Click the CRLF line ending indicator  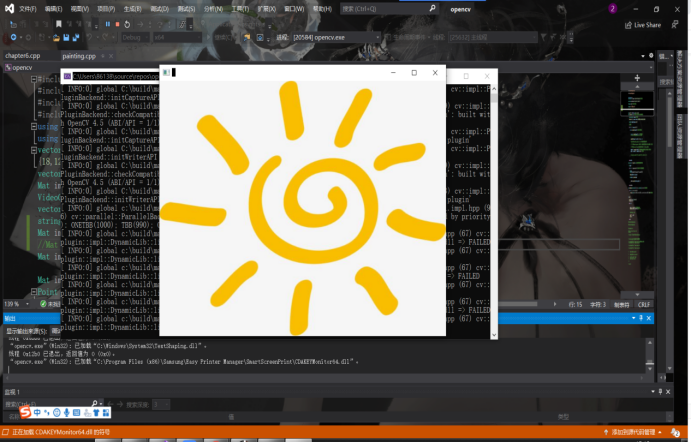tap(643, 305)
